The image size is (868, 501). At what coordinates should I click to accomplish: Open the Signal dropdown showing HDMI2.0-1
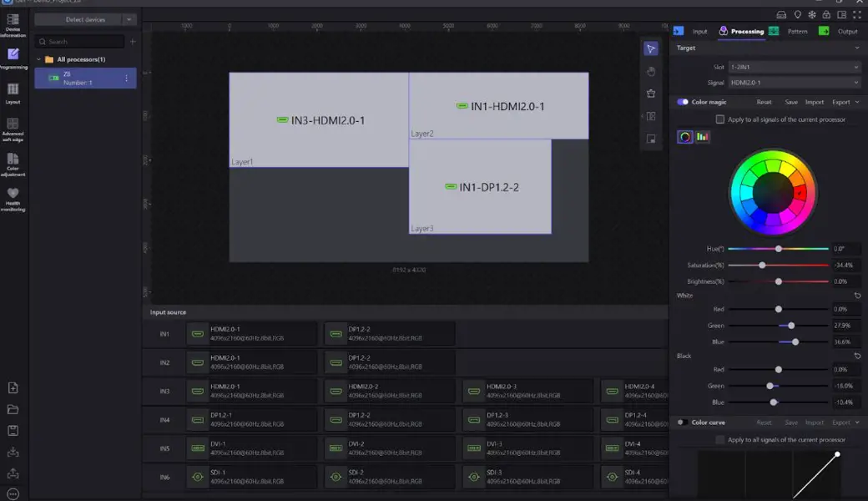793,83
